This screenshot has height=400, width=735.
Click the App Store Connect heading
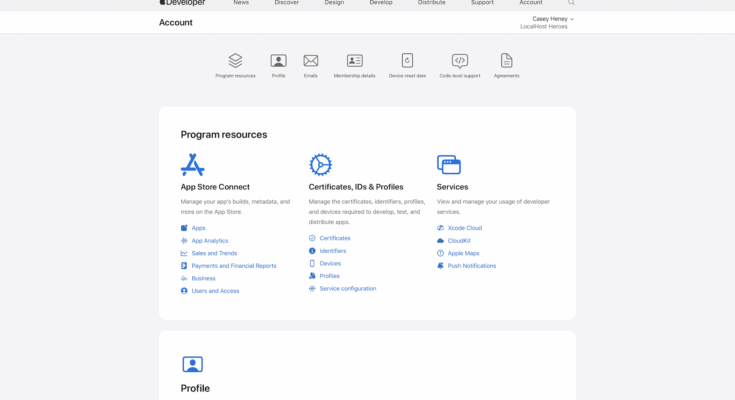[x=215, y=187]
